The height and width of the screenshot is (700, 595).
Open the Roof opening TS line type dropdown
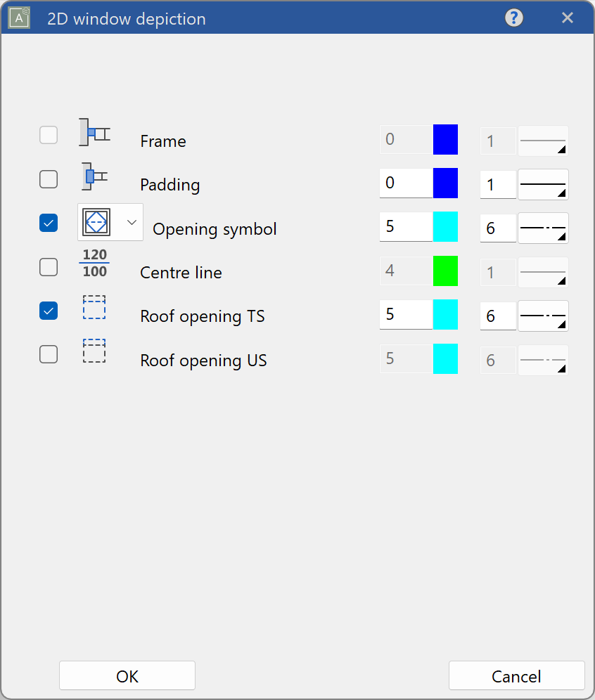tap(543, 316)
